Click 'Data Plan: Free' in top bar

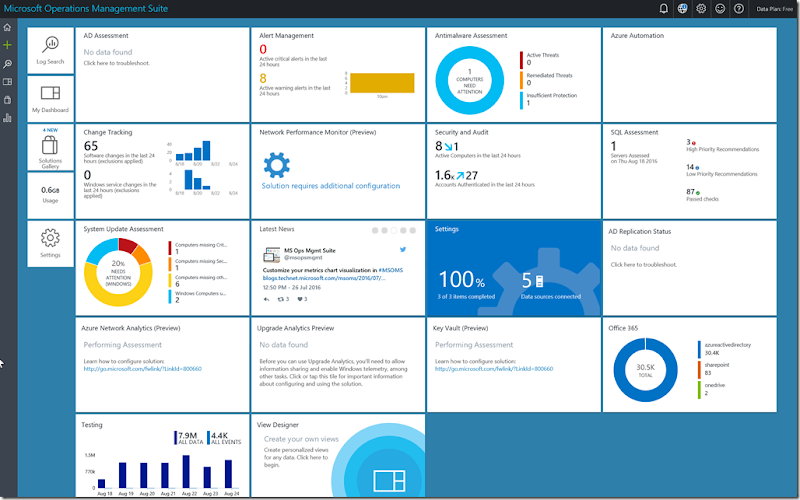[774, 9]
